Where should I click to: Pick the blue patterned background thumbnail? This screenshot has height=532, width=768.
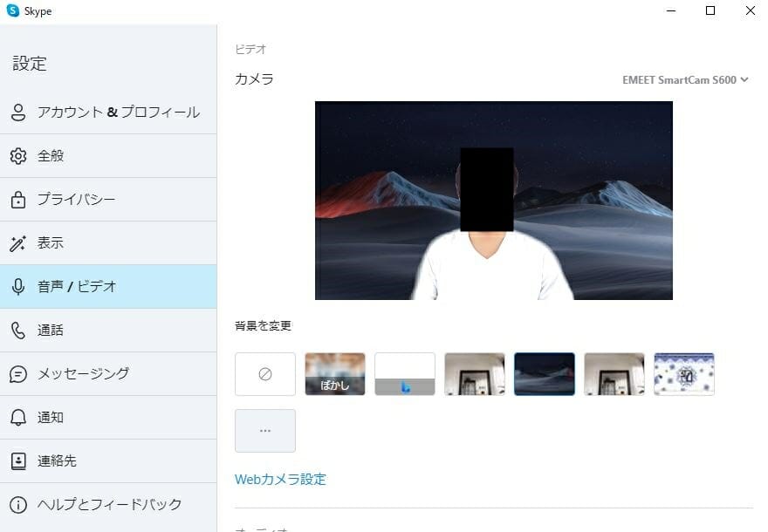[684, 374]
